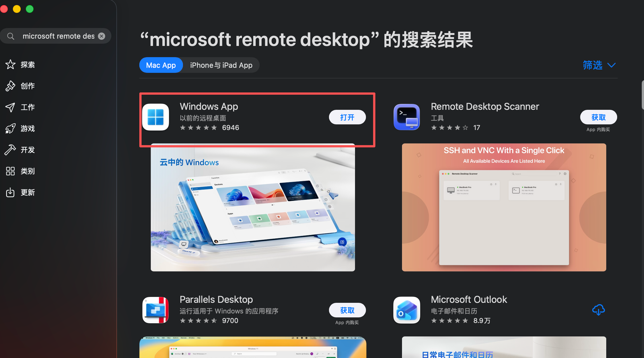Click the Outlook rating 8.9万
The width and height of the screenshot is (644, 358).
click(461, 321)
